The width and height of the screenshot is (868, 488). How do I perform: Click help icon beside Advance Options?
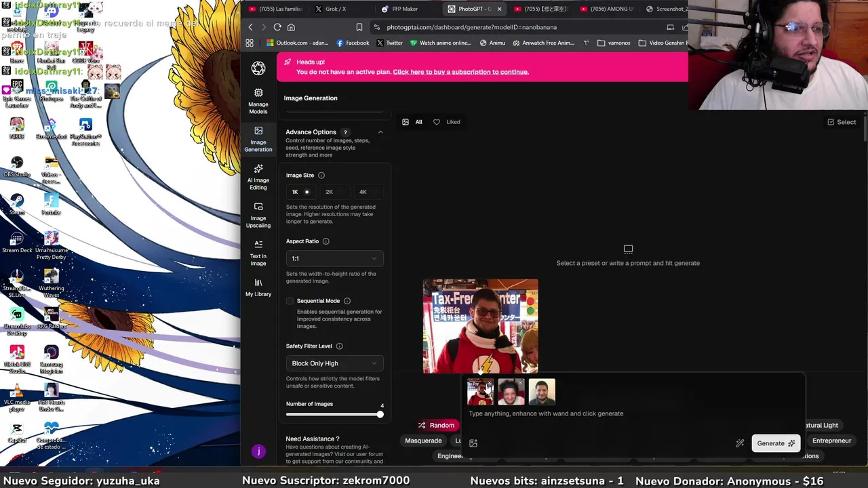[x=345, y=132]
